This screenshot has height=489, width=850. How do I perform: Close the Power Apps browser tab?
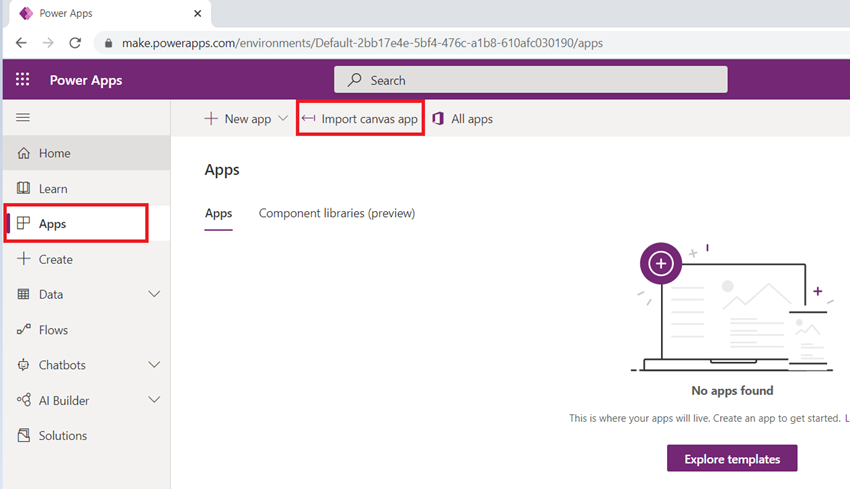point(197,13)
